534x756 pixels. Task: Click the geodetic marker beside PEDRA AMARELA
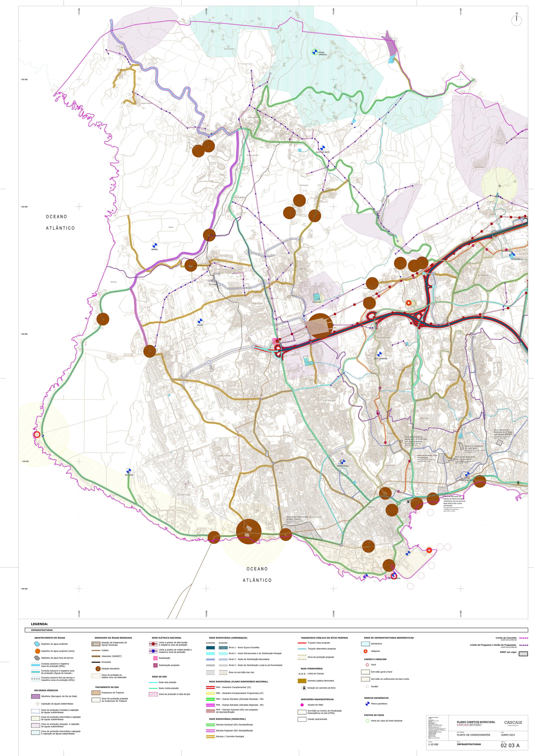[315, 52]
